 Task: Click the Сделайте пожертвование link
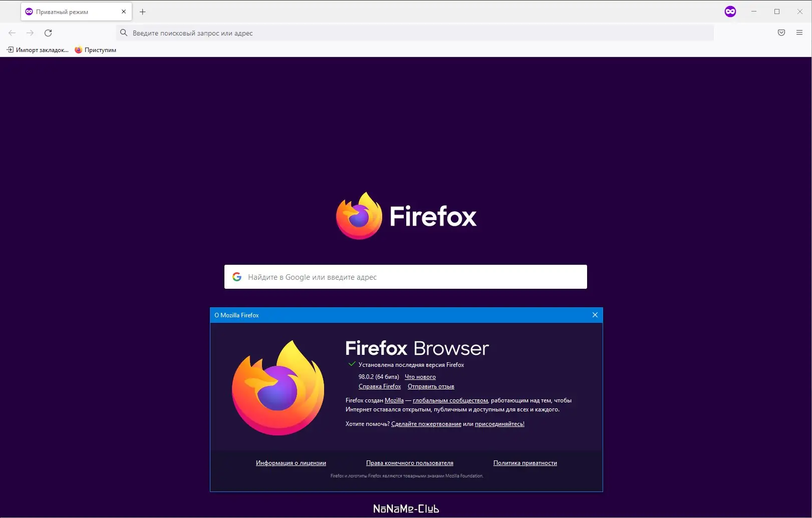[426, 424]
